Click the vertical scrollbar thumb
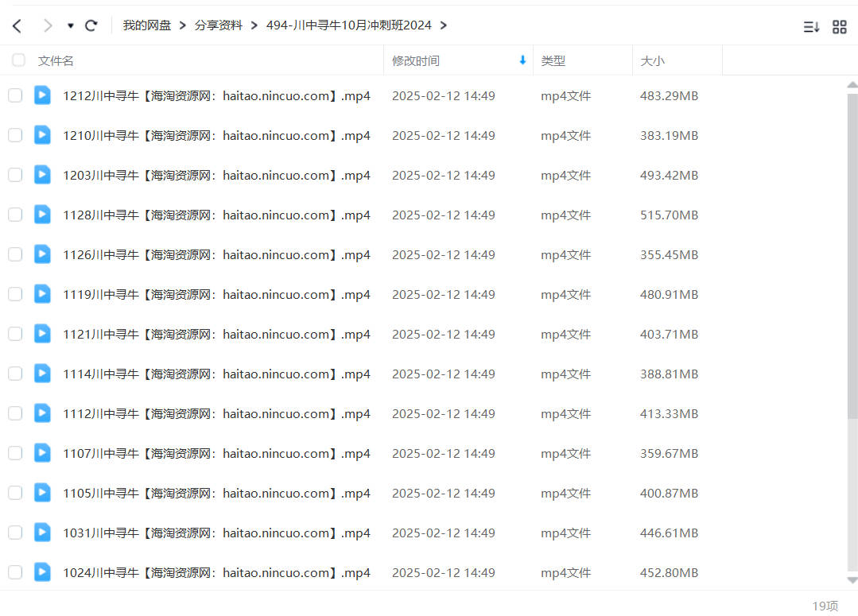This screenshot has height=616, width=858. pos(852,256)
